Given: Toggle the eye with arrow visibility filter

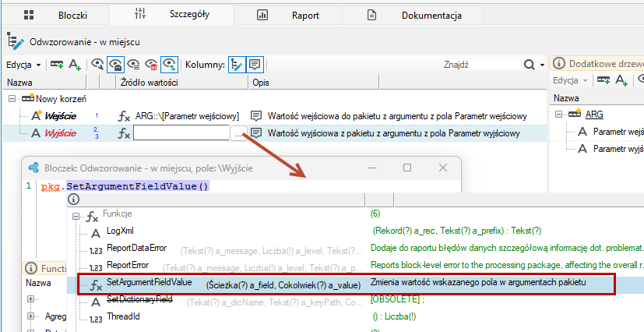Looking at the screenshot, I should [169, 65].
